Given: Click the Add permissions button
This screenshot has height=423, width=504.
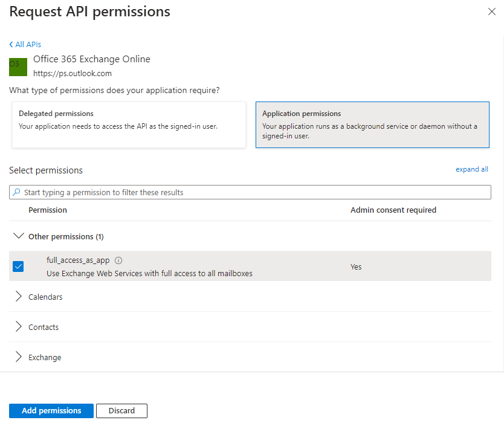Looking at the screenshot, I should coord(51,411).
